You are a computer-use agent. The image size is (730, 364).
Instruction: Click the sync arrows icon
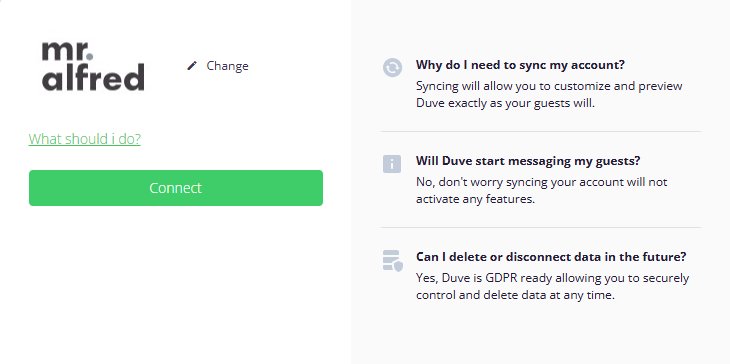[392, 67]
